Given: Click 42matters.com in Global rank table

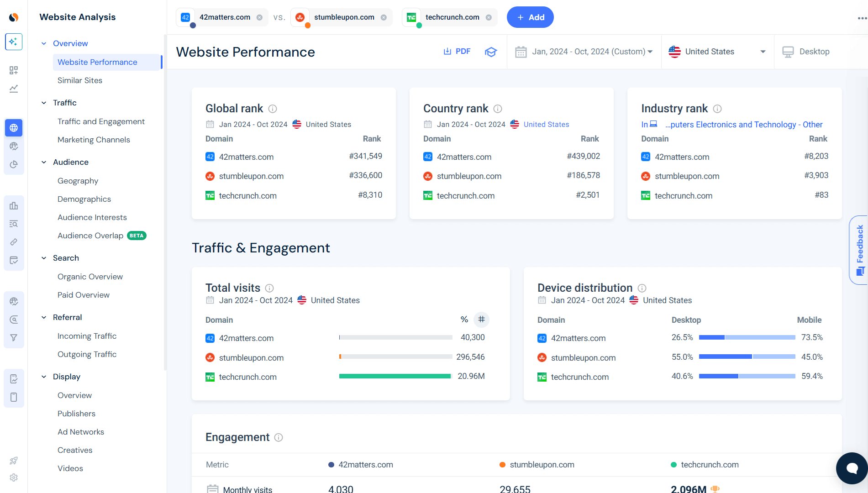Looking at the screenshot, I should [246, 157].
